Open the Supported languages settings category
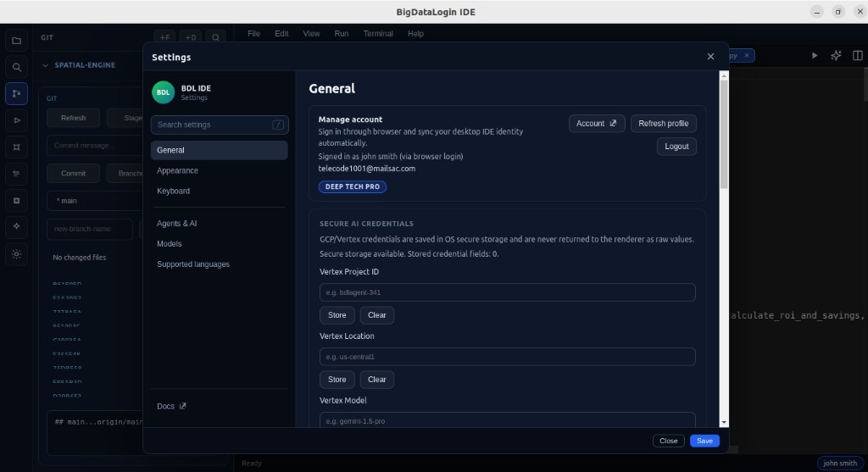868x472 pixels. tap(220, 264)
